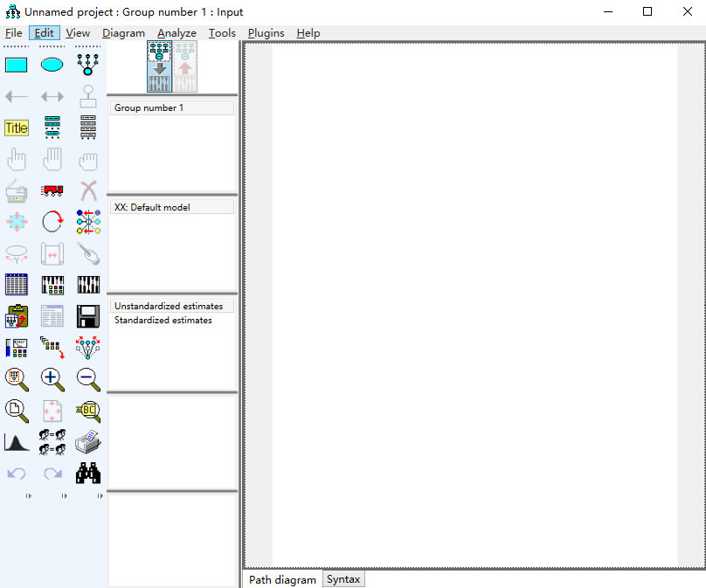Image resolution: width=706 pixels, height=588 pixels.
Task: Toggle view input path diagram button
Action: [159, 66]
